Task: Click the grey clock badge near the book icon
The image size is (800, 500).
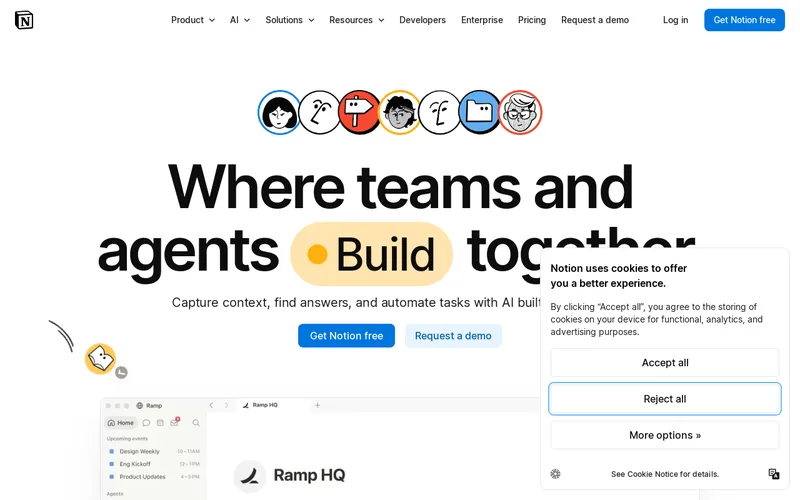Action: click(121, 372)
